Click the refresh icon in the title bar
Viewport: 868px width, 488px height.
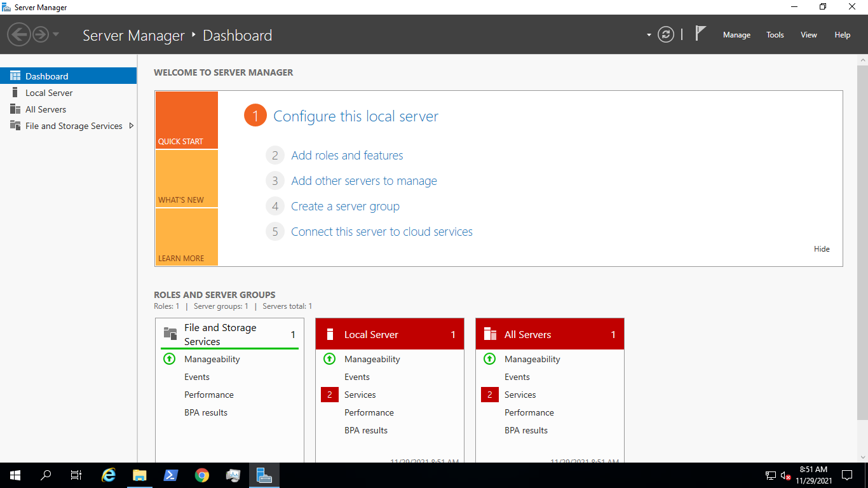coord(665,34)
